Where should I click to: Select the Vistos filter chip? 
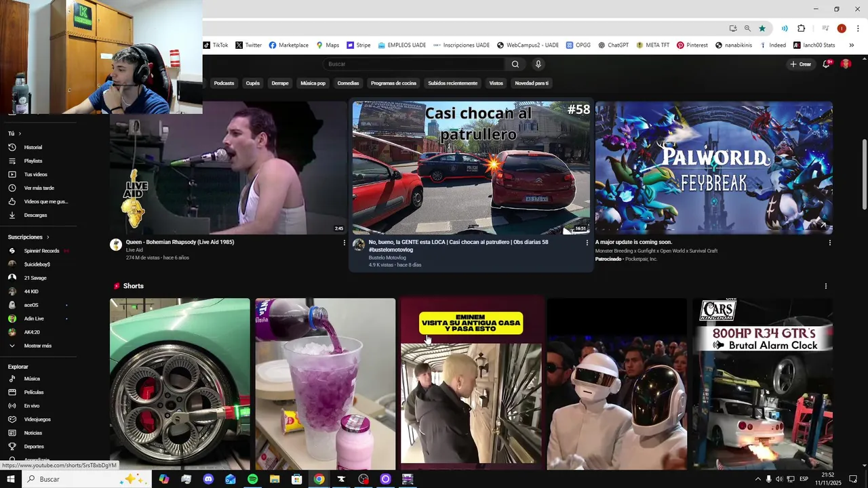[496, 83]
